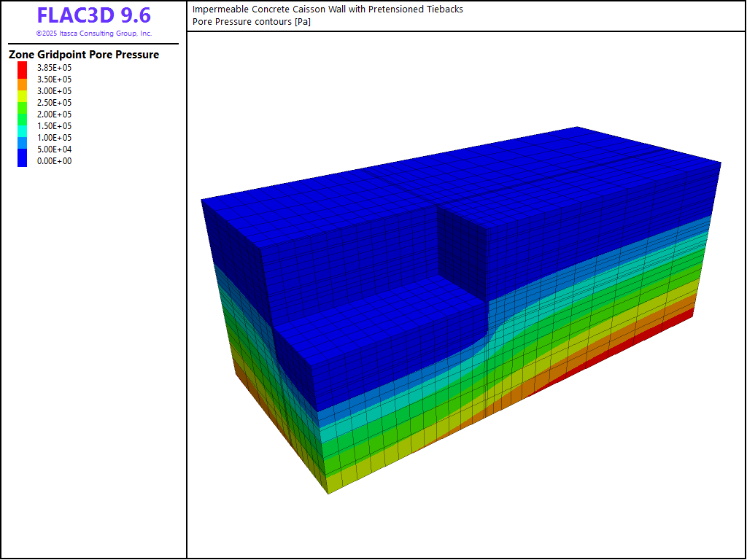Viewport: 747px width, 560px height.
Task: Click the 0.00E+00 legend value label
Action: click(x=54, y=161)
